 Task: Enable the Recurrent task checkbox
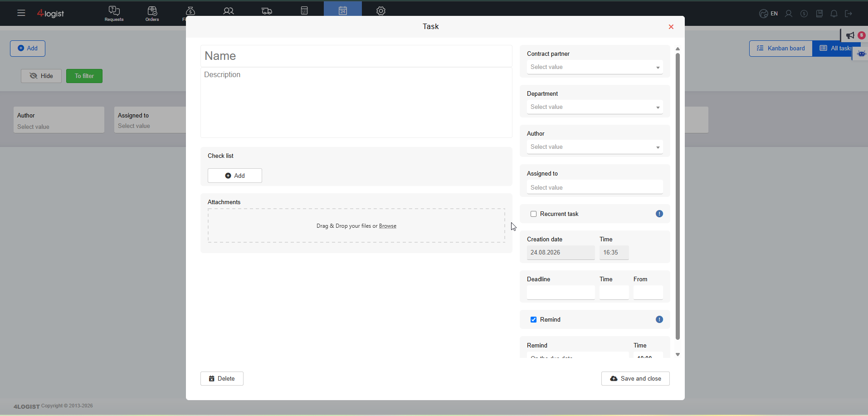coord(534,214)
